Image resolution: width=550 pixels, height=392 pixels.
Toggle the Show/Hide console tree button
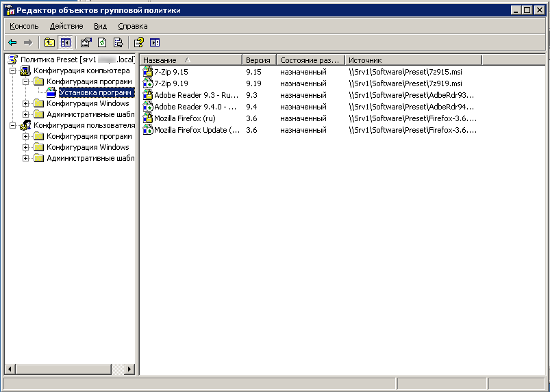[65, 42]
